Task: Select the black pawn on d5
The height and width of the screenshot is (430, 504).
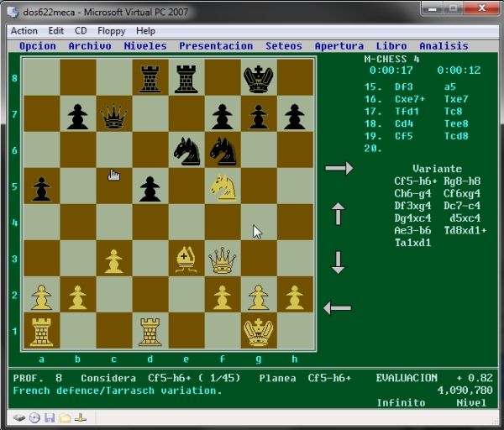Action: tap(150, 189)
